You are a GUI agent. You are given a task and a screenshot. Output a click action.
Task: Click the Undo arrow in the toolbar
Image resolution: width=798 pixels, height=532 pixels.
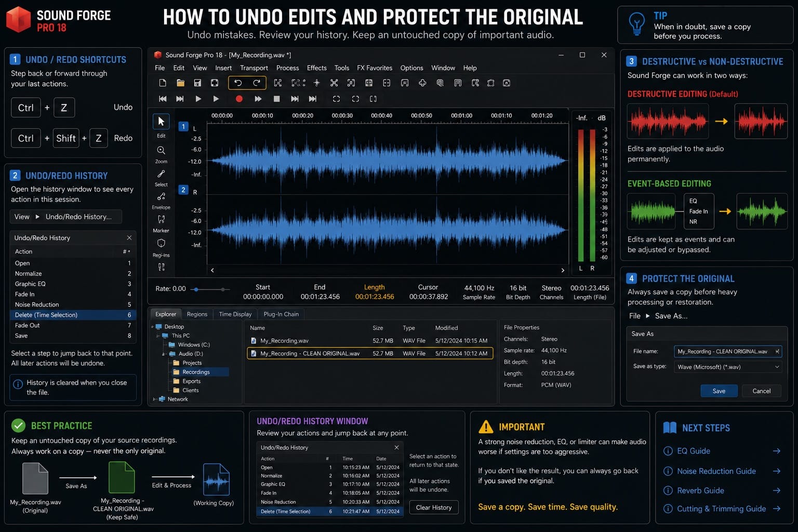[x=238, y=83]
